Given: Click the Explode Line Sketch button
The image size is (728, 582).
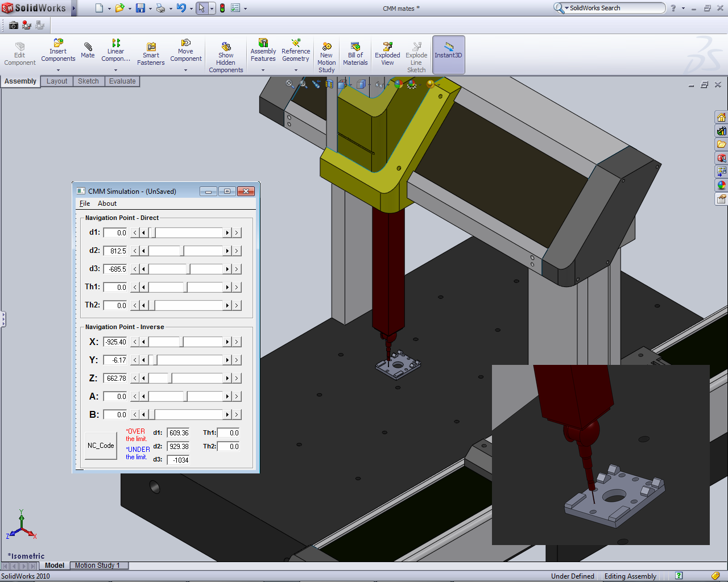Looking at the screenshot, I should click(416, 57).
